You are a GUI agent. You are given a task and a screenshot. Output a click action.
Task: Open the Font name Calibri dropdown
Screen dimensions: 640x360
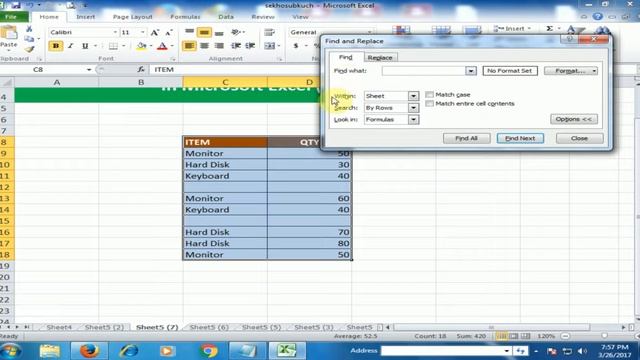pos(115,32)
